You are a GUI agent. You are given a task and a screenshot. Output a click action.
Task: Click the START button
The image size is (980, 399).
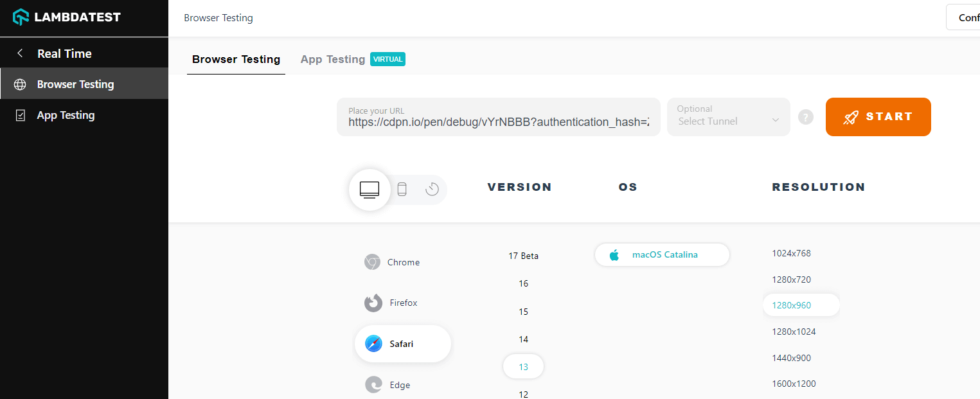(x=878, y=117)
